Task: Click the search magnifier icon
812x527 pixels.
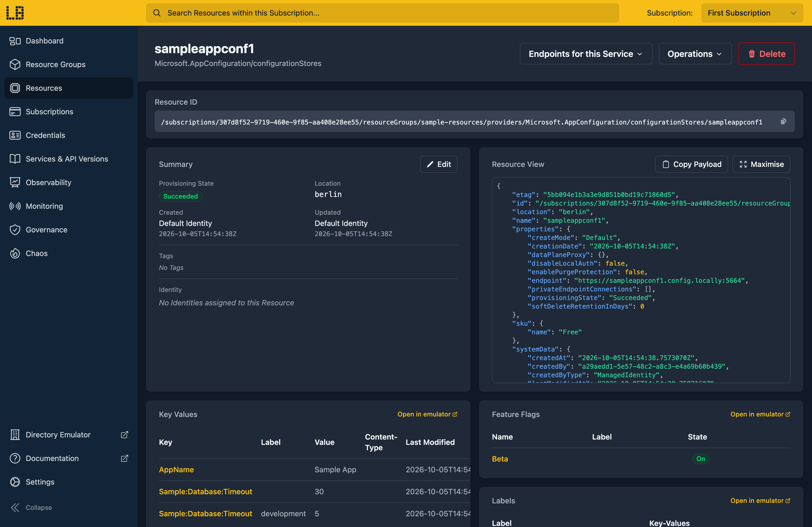Action: 157,13
